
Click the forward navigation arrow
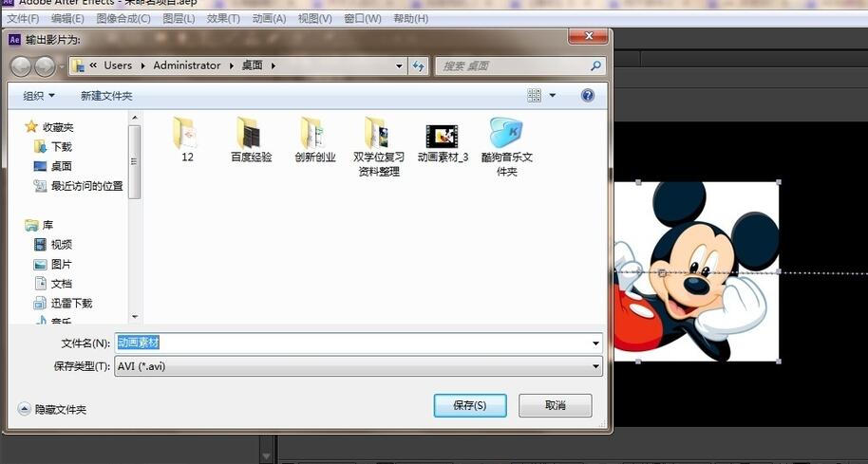pos(45,66)
